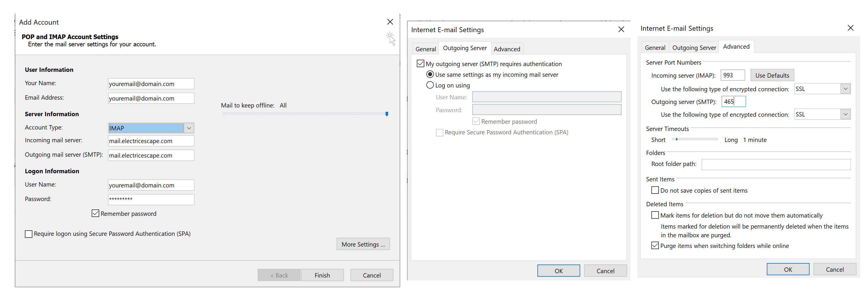Enable Do not save copies of sent items
This screenshot has height=301, width=868.
[x=655, y=190]
